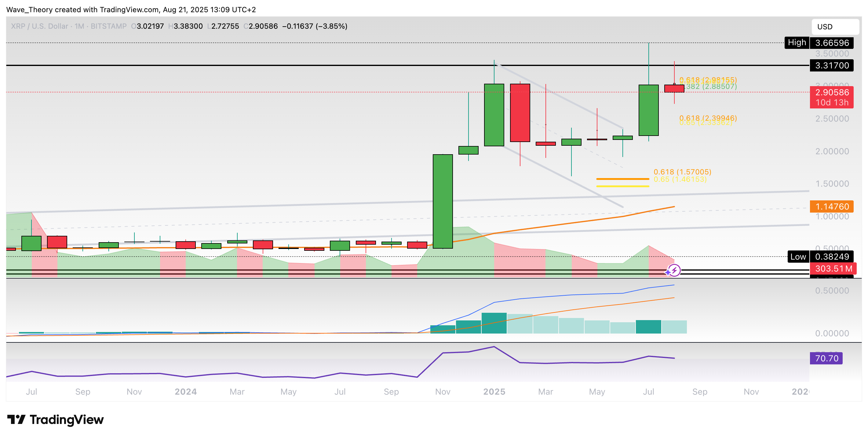Viewport: 868px width, 438px height.
Task: Click the XRP / U.S. Dollar symbol title
Action: [x=39, y=26]
